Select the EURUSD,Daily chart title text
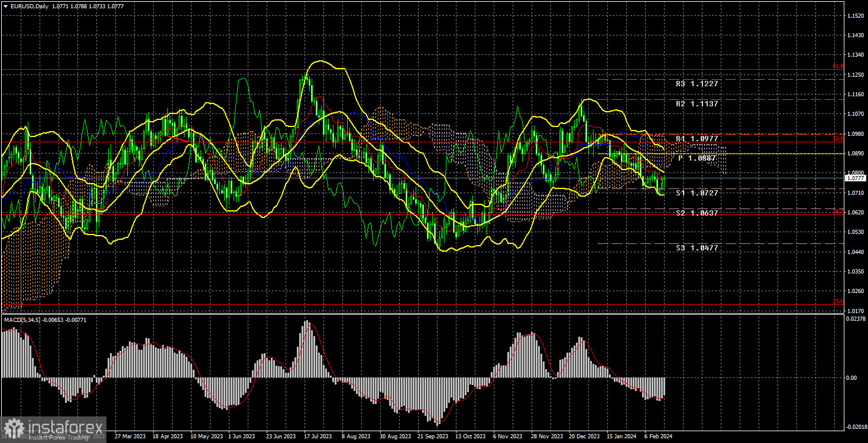The image size is (868, 443). point(30,5)
